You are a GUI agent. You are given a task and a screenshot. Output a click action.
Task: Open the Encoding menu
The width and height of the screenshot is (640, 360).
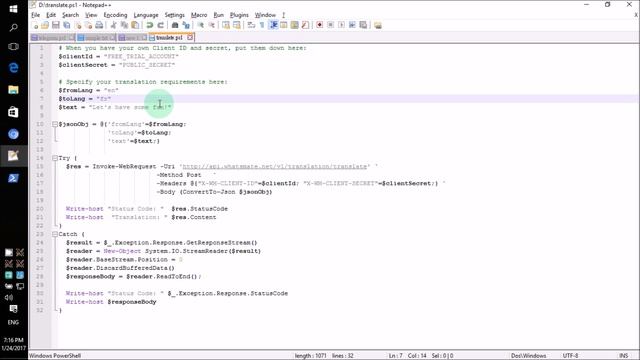(x=116, y=15)
